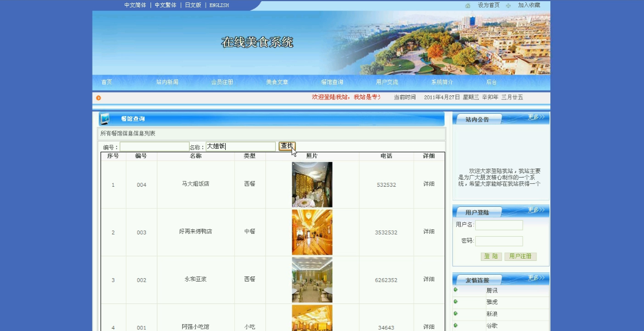Click the green bullet icon beside 新浪
644x331 pixels.
(456, 313)
